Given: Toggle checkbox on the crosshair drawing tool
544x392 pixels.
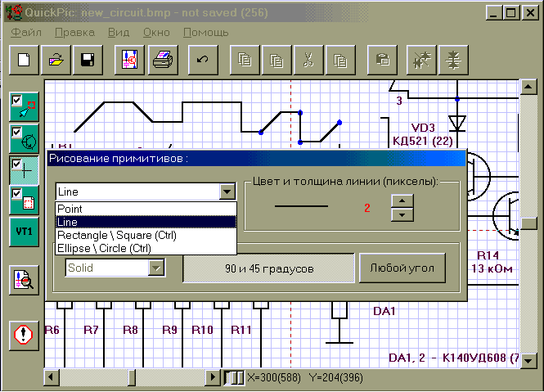Looking at the screenshot, I should click(16, 164).
